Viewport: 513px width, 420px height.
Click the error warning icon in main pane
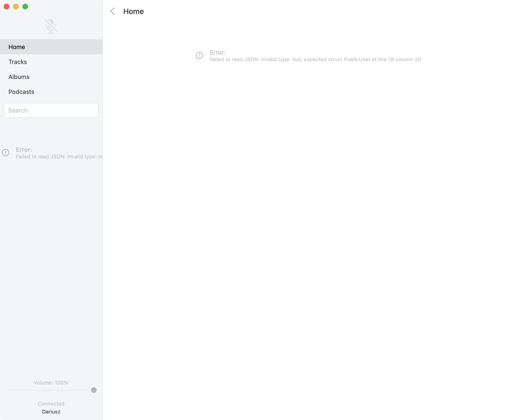click(x=199, y=56)
